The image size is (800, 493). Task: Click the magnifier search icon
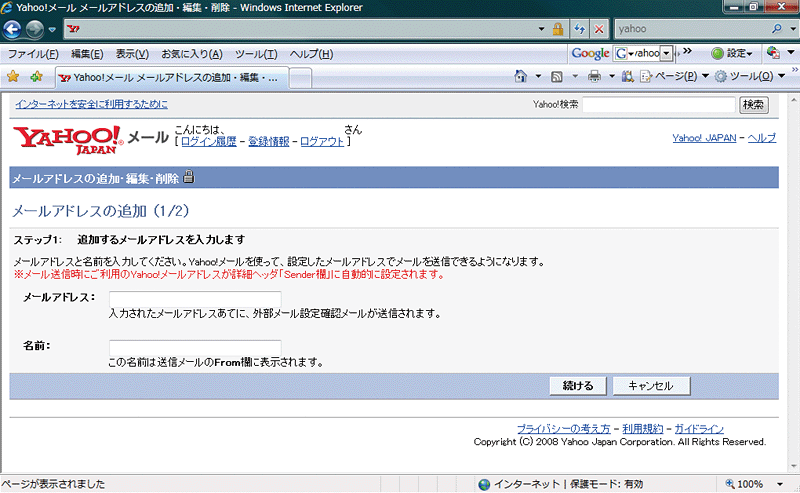click(x=777, y=29)
